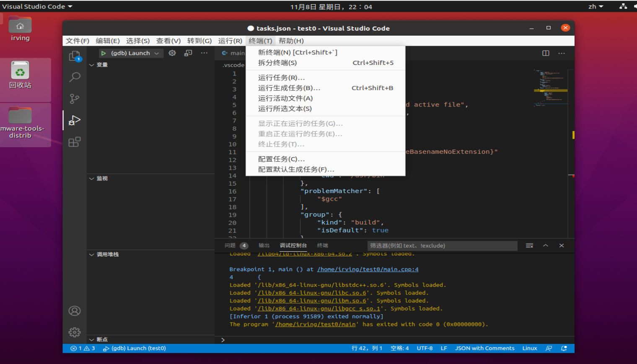Screen dimensions: 637x364
Task: Collapse the 变量 section
Action: point(150,65)
